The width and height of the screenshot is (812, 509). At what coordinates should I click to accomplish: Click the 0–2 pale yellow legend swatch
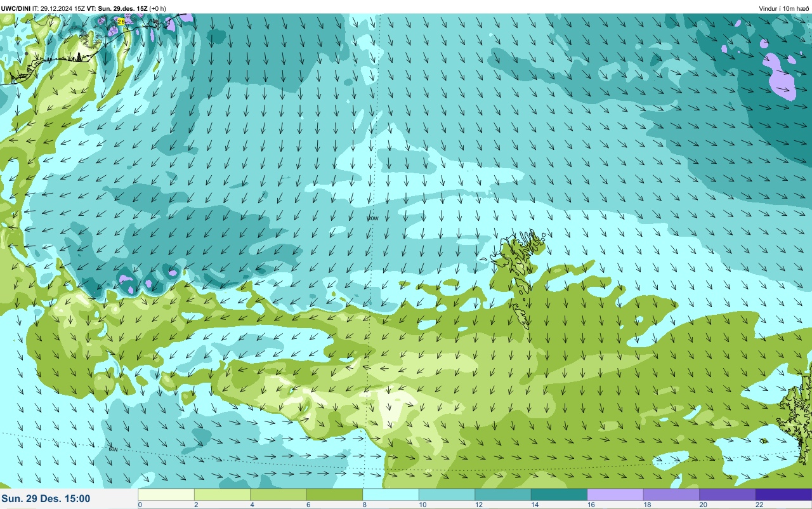[166, 494]
